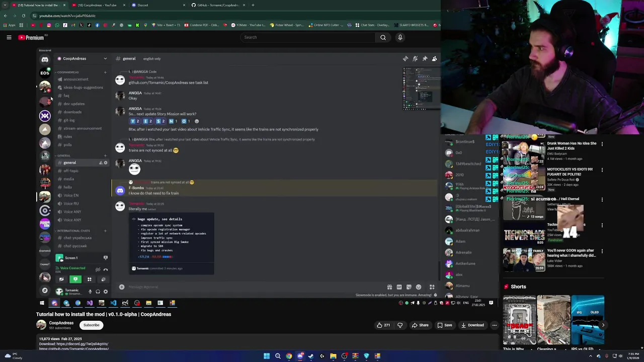Screen dimensions: 644x362
Task: Open File Explorer from the Windows taskbar
Action: [333, 356]
